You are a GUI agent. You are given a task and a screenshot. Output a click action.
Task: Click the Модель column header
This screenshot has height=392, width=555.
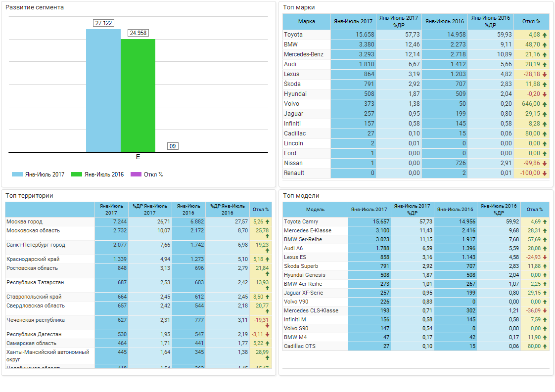pos(316,210)
